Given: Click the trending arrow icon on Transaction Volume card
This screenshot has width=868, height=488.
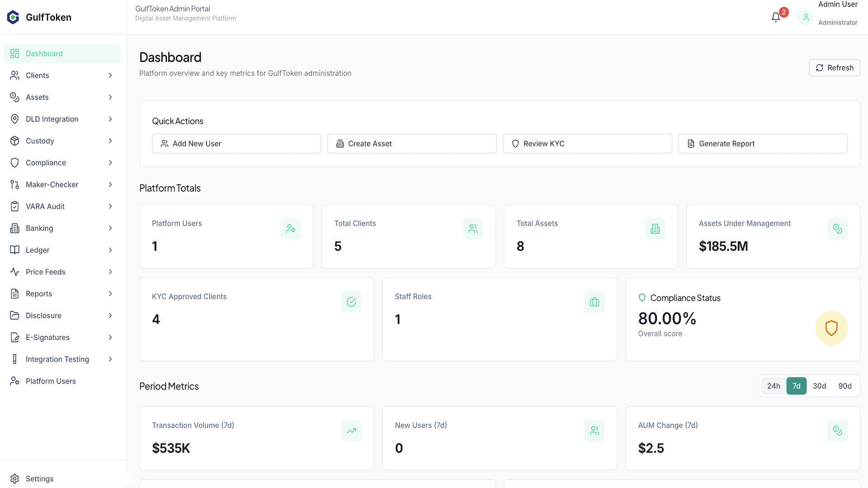Looking at the screenshot, I should (351, 431).
